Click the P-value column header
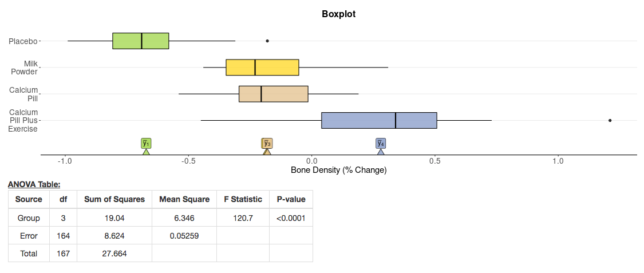 point(291,199)
